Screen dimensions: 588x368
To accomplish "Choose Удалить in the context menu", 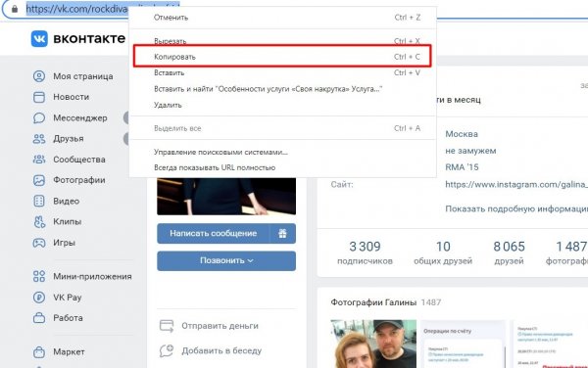I will 283,105.
